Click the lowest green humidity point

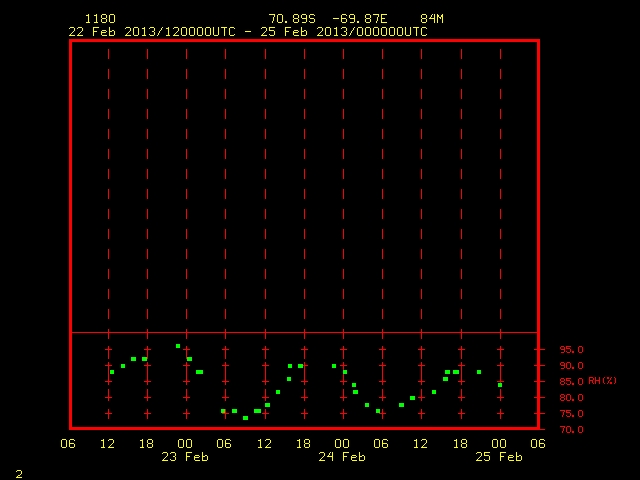pos(245,418)
